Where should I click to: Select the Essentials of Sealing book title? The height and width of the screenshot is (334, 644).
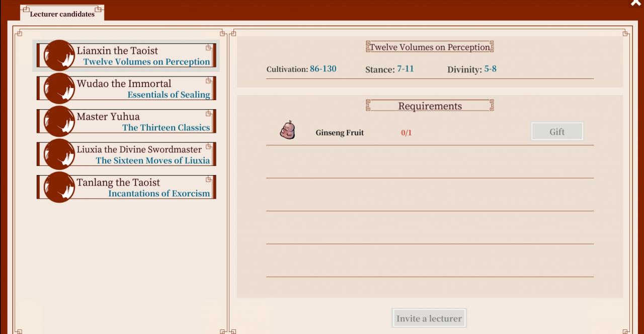tap(169, 95)
